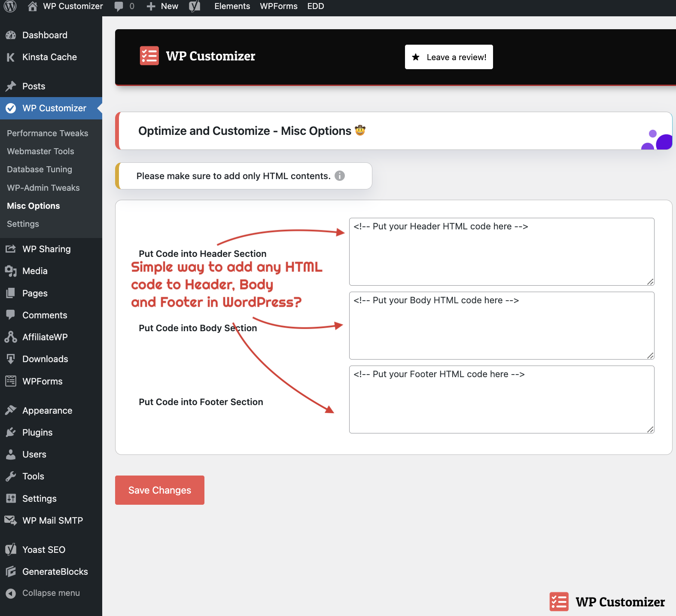Click the Save Changes button
This screenshot has width=676, height=616.
pyautogui.click(x=160, y=490)
